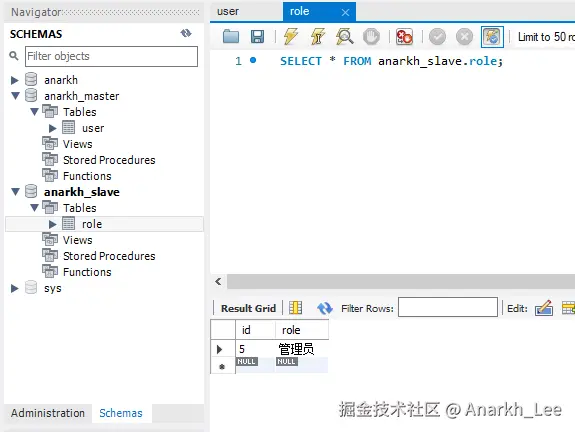
Task: Focus the Filter objects search field
Action: pyautogui.click(x=111, y=56)
